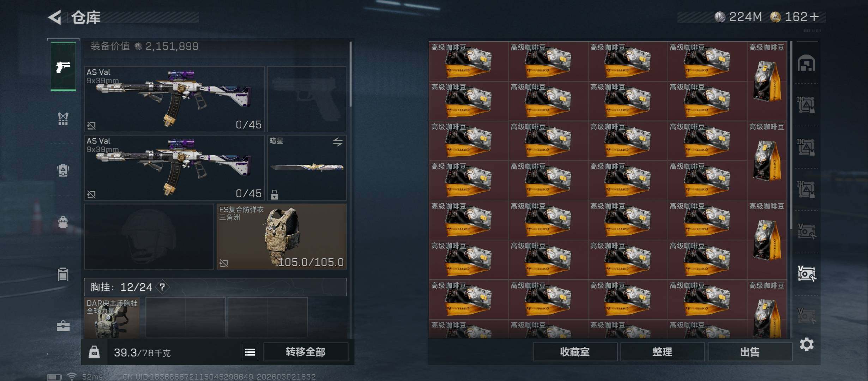The image size is (868, 381).
Task: Click the weight lock KG icon
Action: coord(94,352)
